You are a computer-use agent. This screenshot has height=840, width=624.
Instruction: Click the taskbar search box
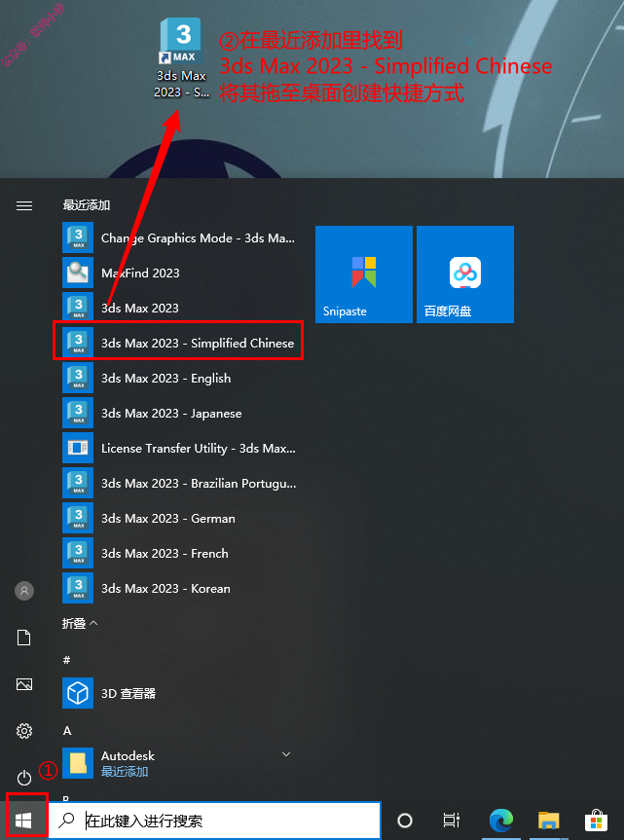click(215, 821)
